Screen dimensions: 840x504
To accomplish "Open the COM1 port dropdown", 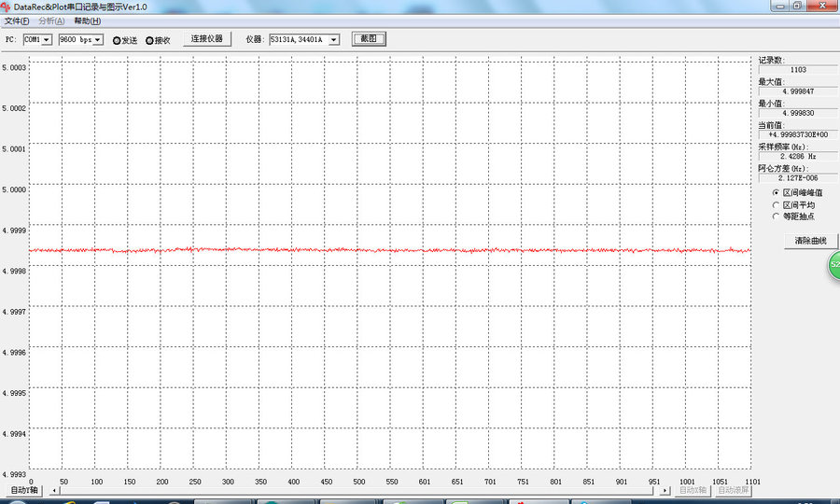I will 47,40.
